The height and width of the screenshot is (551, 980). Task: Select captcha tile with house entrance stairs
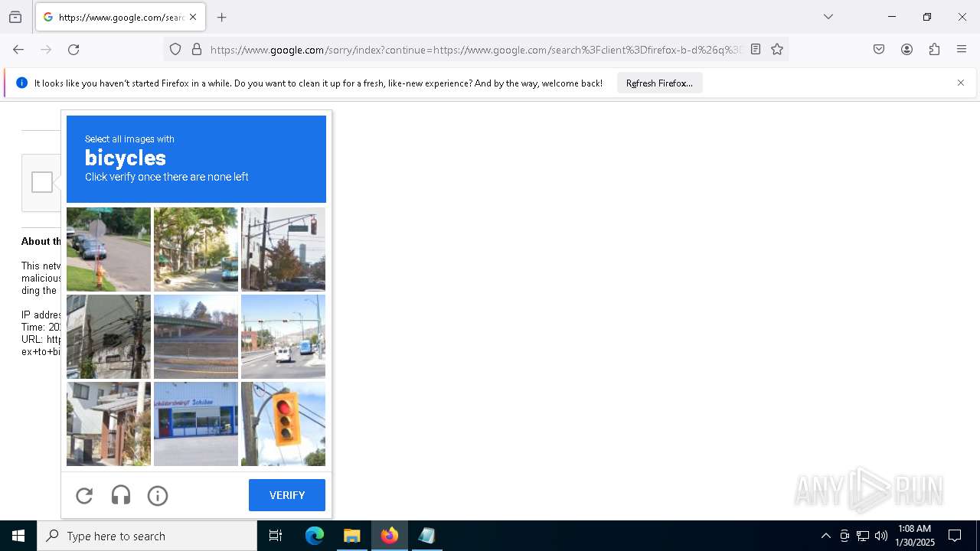pyautogui.click(x=109, y=424)
